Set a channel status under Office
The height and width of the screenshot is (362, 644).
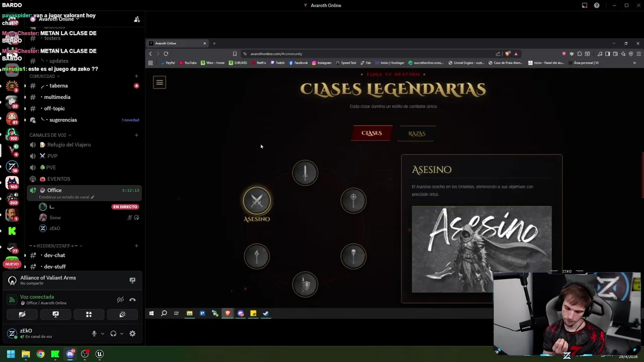coord(66,197)
